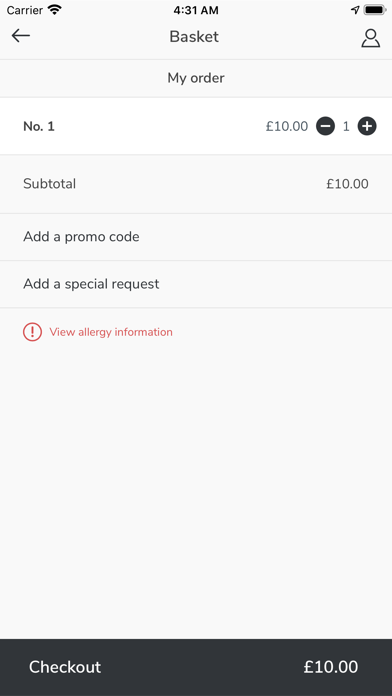
Task: Tap the My order header
Action: [x=196, y=78]
